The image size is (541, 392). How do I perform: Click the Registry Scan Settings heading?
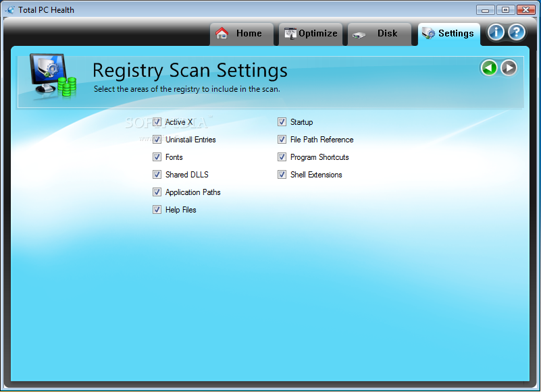(190, 71)
